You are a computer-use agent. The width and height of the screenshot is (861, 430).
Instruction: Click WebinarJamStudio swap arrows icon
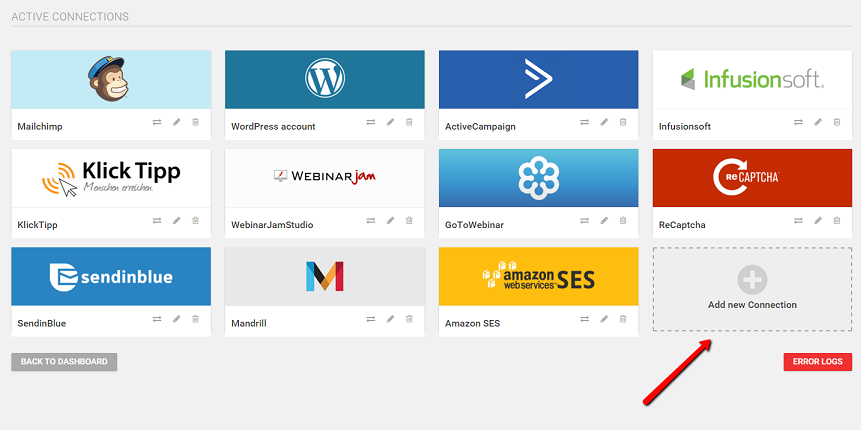click(371, 220)
